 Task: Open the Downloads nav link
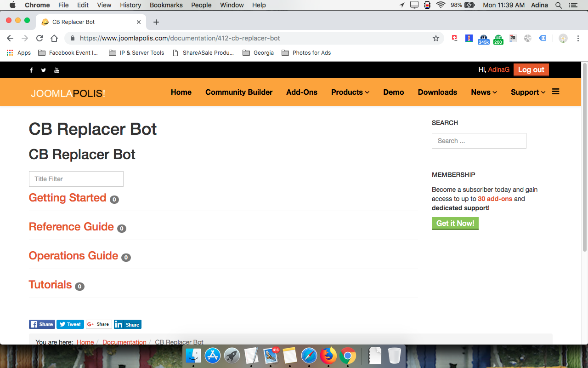437,92
